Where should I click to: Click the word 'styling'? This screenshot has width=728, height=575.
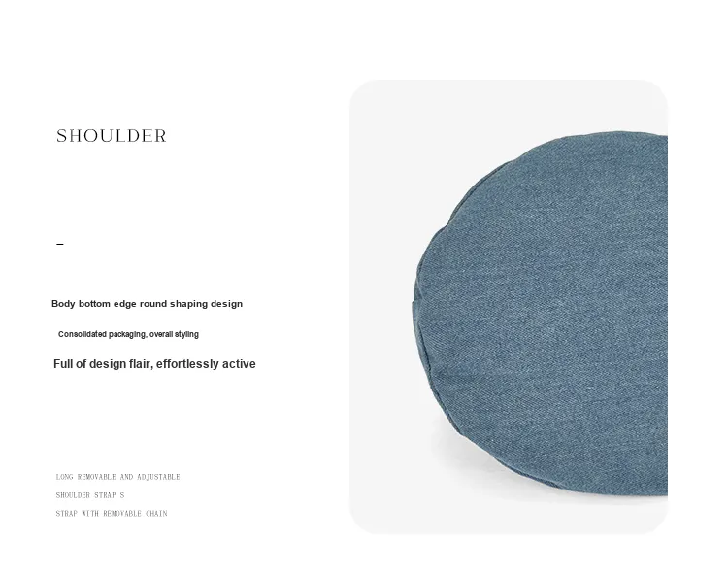[186, 334]
